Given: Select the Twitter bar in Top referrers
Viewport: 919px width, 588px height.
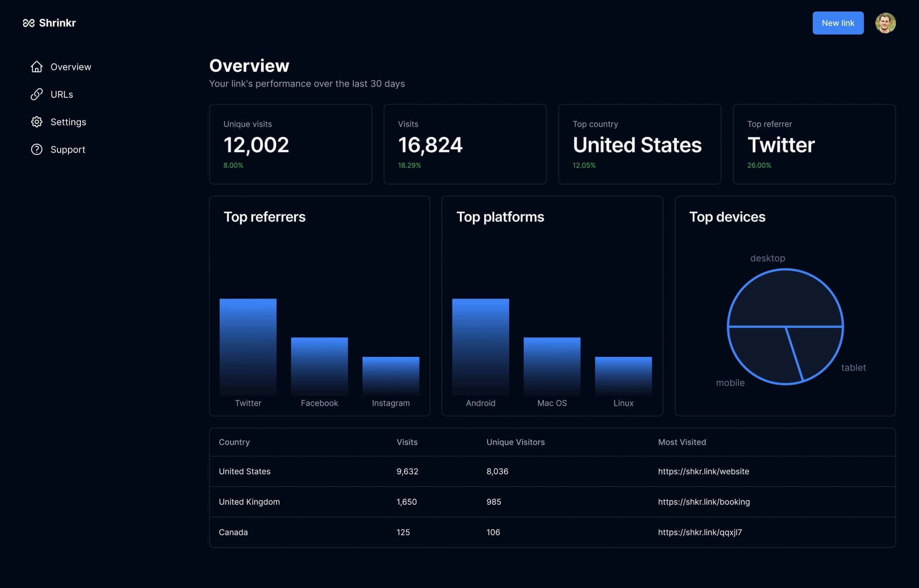Looking at the screenshot, I should click(248, 347).
